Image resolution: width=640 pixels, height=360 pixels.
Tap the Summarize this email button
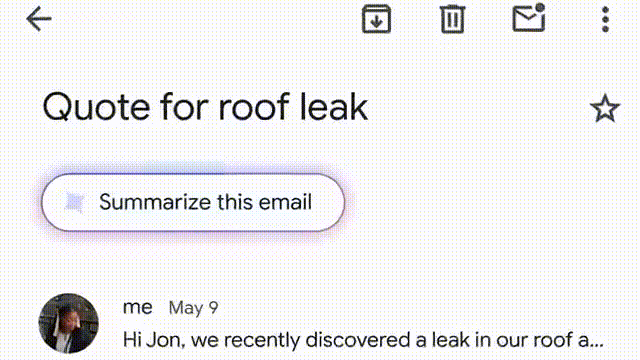coord(193,202)
